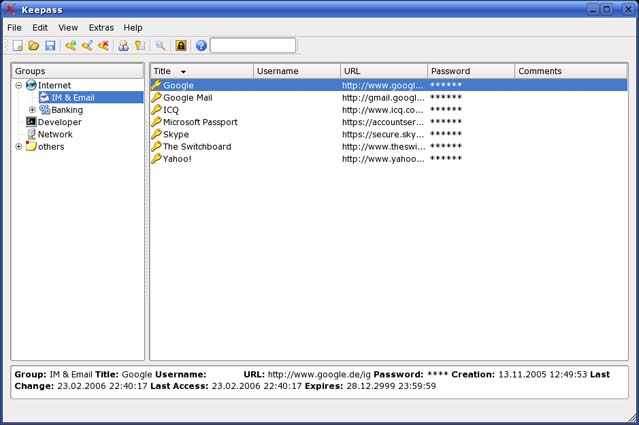Click the Delete Entry key icon
The width and height of the screenshot is (639, 425).
[x=103, y=46]
